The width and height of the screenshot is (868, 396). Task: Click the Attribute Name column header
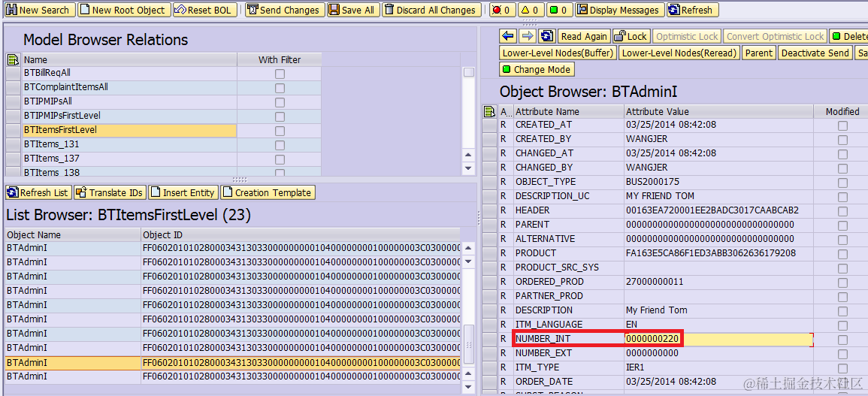pos(568,111)
